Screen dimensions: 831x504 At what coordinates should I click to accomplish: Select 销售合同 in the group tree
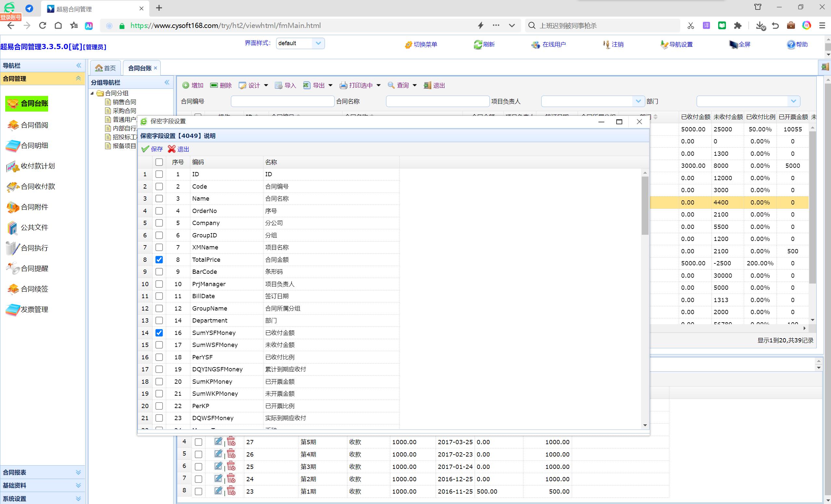point(124,102)
